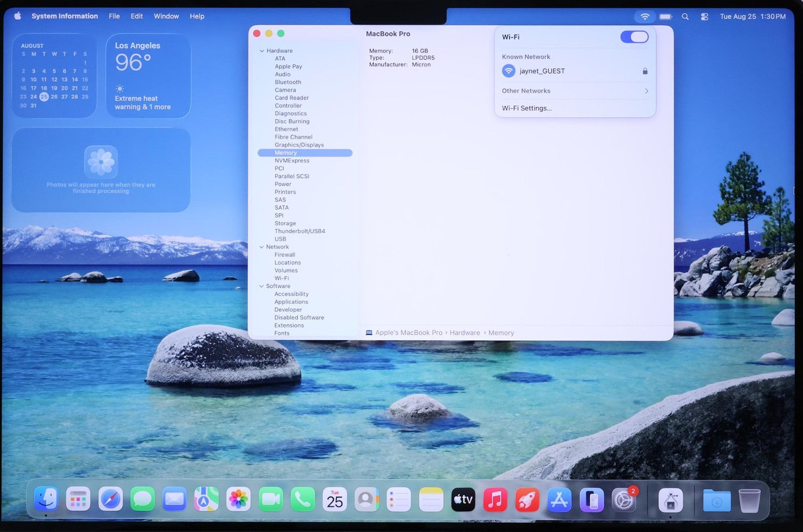Select Disabled Software in the sidebar
803x532 pixels.
[299, 318]
